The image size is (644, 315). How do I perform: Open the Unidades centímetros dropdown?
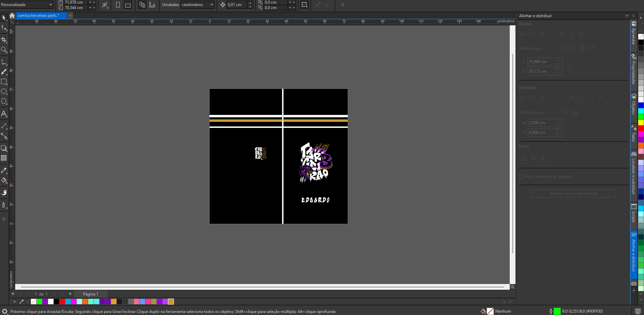[198, 5]
